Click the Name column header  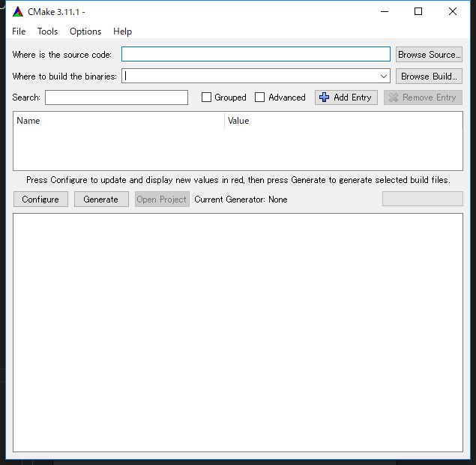click(x=118, y=121)
